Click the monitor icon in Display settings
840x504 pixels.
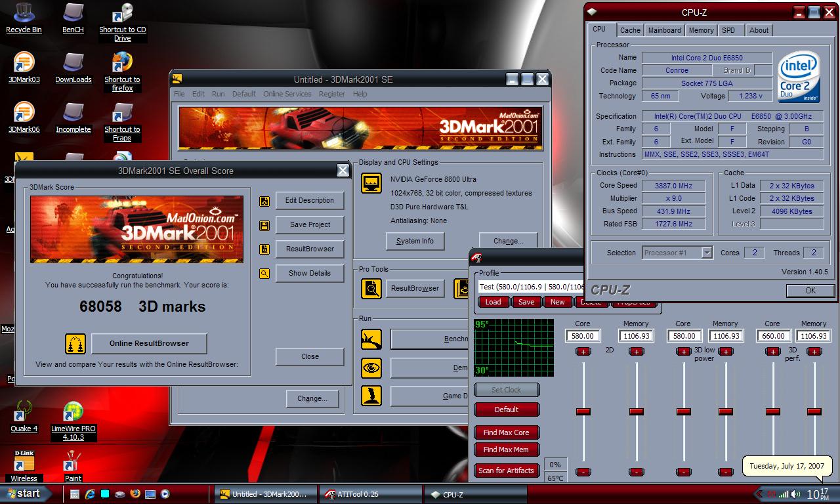click(371, 183)
